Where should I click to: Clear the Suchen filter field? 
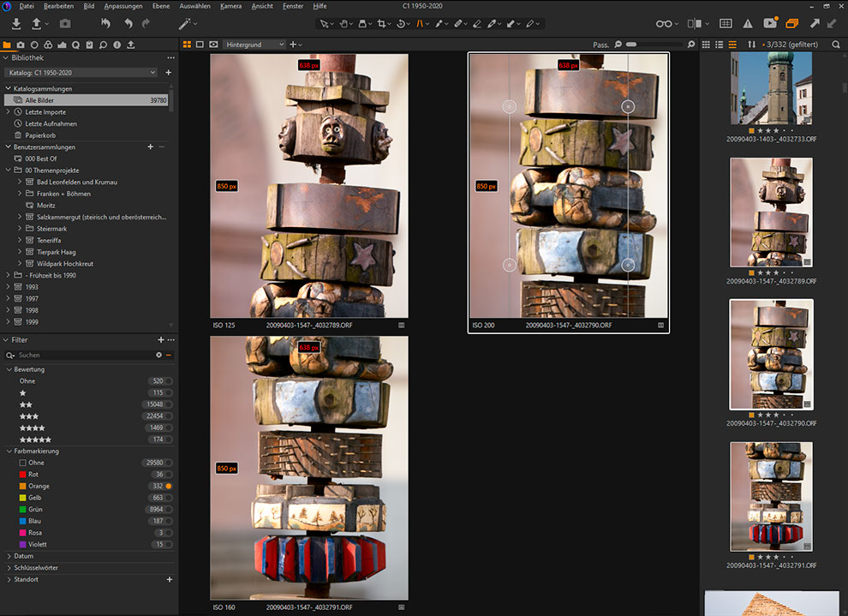pos(159,355)
